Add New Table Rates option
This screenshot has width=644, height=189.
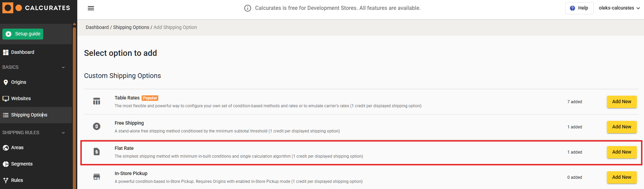tap(622, 102)
